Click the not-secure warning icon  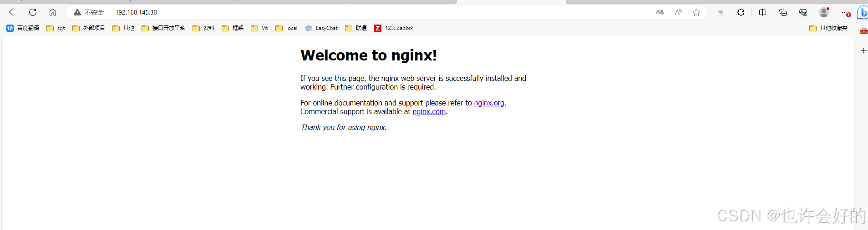[x=77, y=12]
